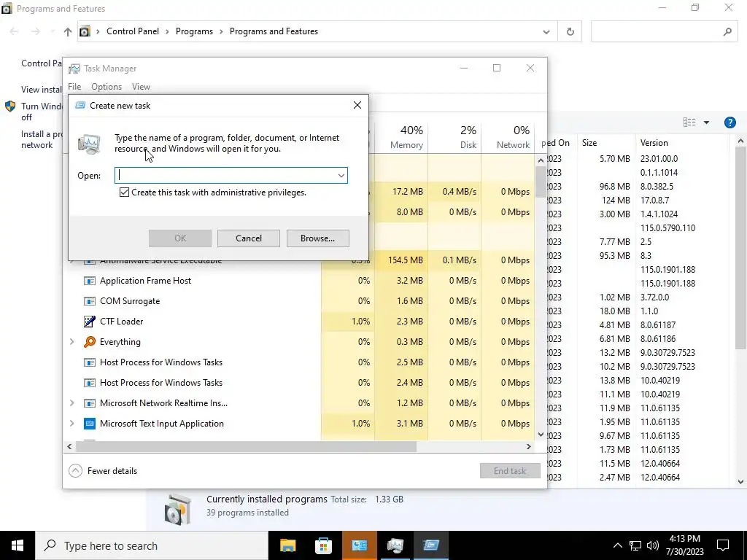This screenshot has width=747, height=560.
Task: Click the search magnifier in Control Panel
Action: tap(727, 31)
